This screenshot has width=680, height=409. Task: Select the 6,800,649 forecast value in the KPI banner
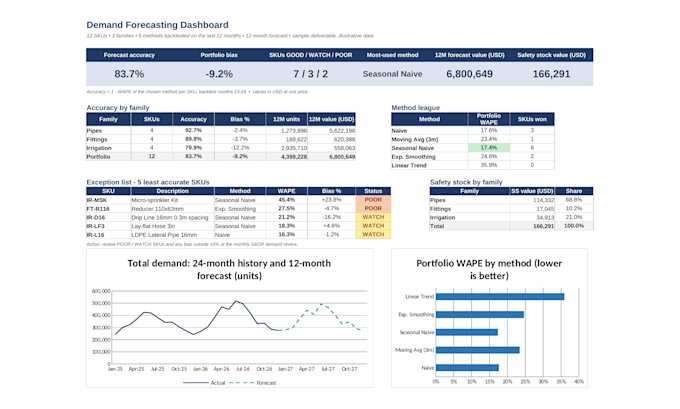[x=470, y=74]
